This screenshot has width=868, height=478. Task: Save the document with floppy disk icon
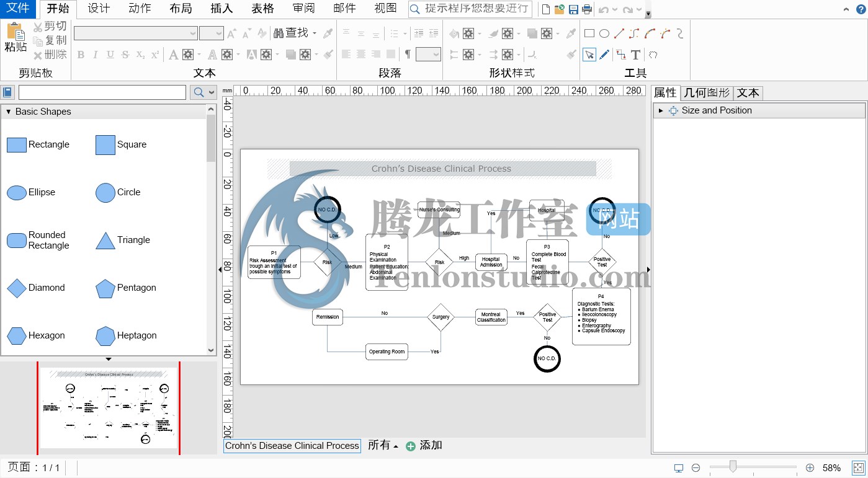coord(573,9)
